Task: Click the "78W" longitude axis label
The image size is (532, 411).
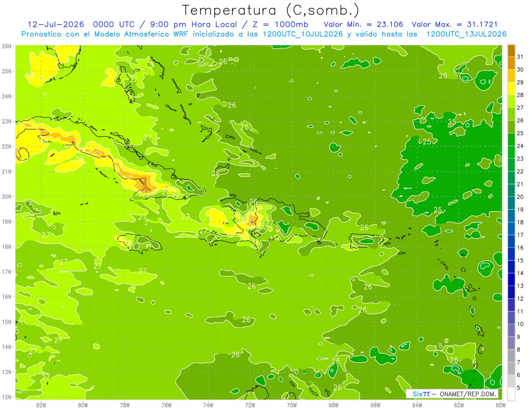Action: (x=125, y=404)
